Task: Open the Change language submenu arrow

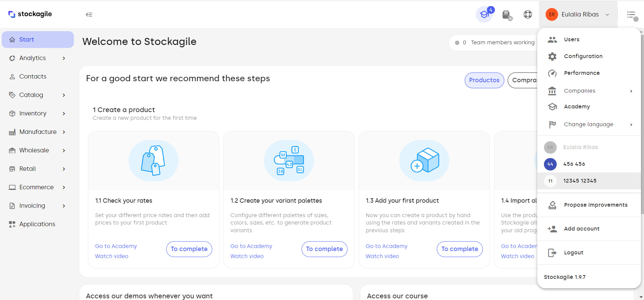Action: 631,124
